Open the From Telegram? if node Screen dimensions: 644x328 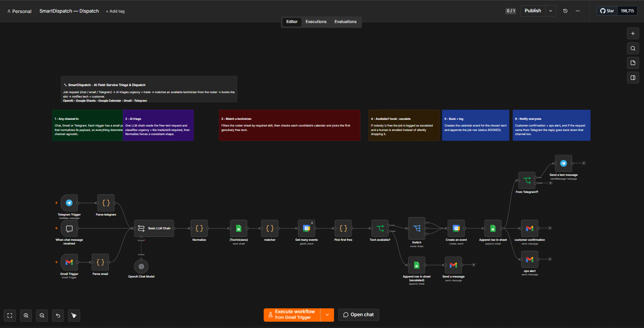527,180
